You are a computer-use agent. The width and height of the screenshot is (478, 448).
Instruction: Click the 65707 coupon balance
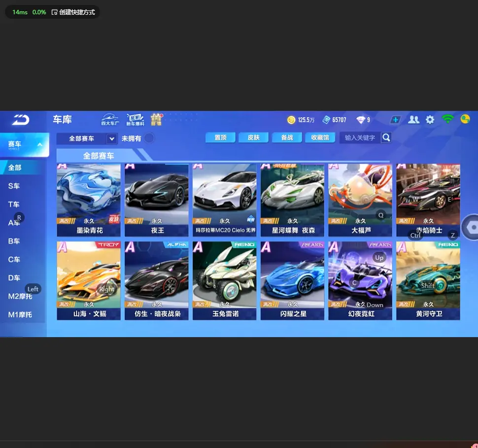[x=340, y=120]
